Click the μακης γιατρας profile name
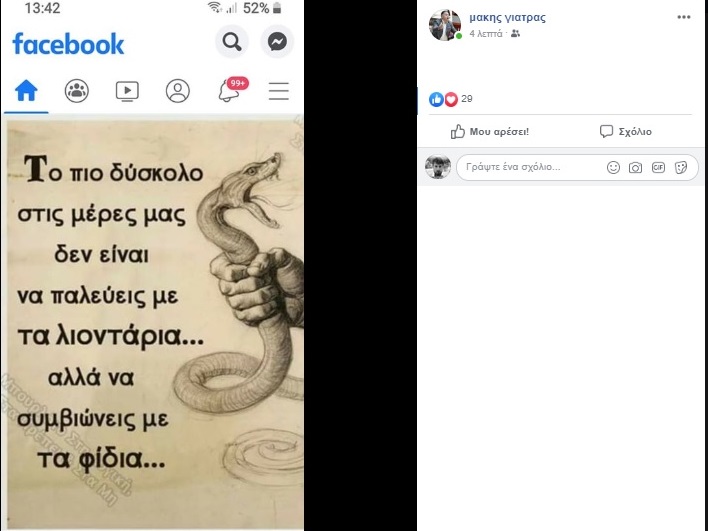The width and height of the screenshot is (708, 531). tap(508, 18)
